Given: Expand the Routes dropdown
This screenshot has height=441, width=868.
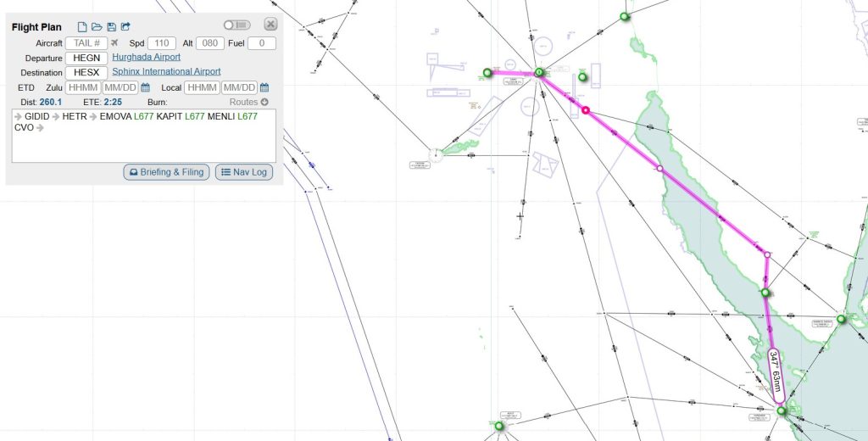Looking at the screenshot, I should pyautogui.click(x=249, y=102).
